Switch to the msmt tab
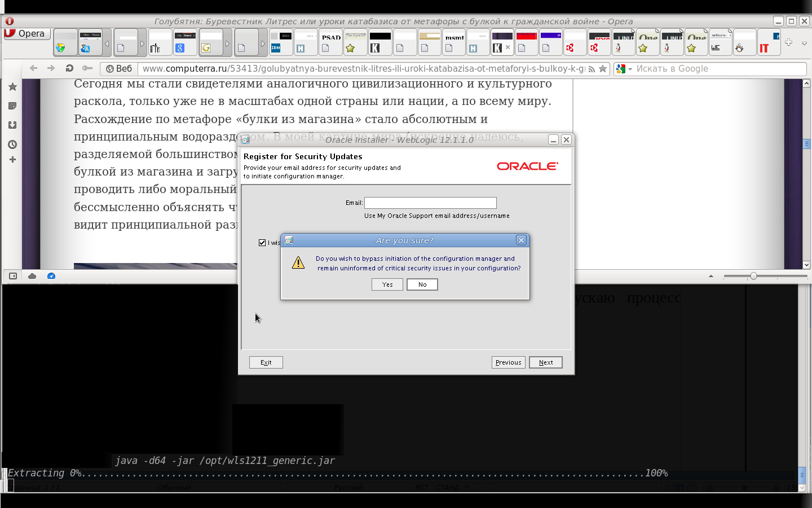The width and height of the screenshot is (812, 508). click(454, 42)
